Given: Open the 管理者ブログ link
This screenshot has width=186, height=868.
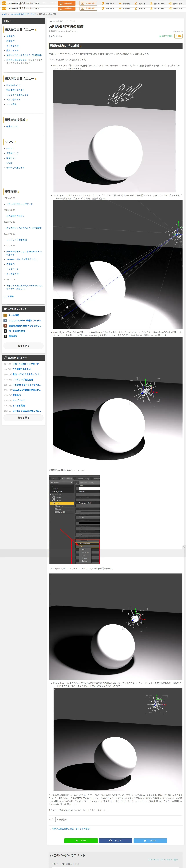Looking at the screenshot, I should [x=12, y=153].
